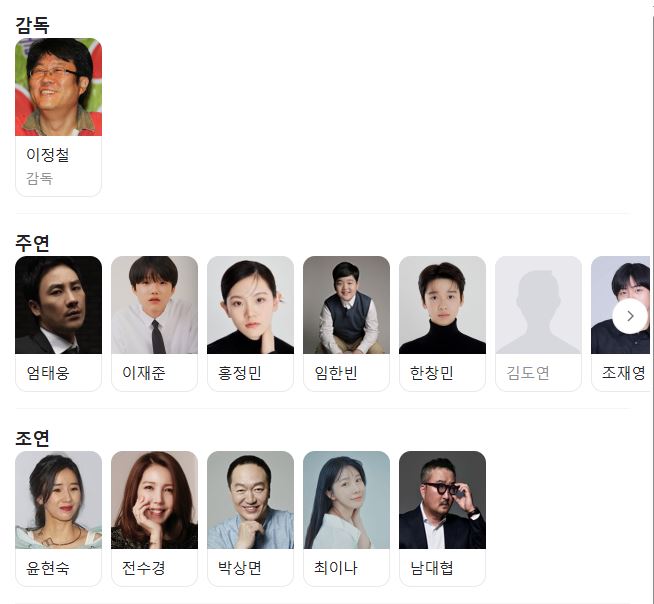Open the 이정철 name link
This screenshot has height=604, width=654.
click(48, 155)
